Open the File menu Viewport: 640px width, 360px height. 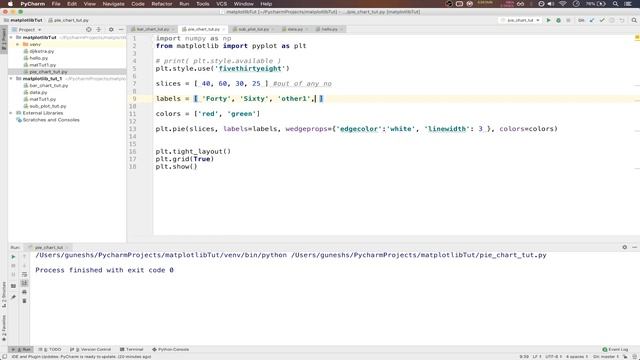point(56,4)
